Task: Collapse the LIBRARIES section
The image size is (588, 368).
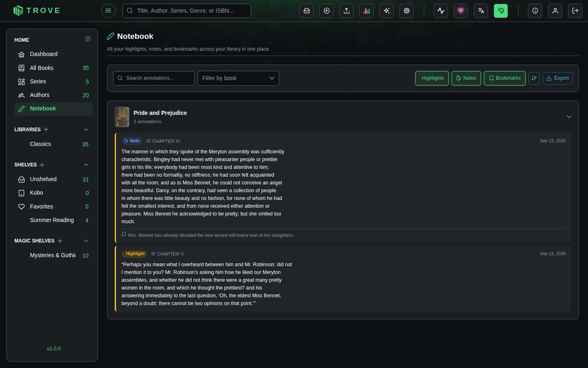Action: pyautogui.click(x=86, y=130)
